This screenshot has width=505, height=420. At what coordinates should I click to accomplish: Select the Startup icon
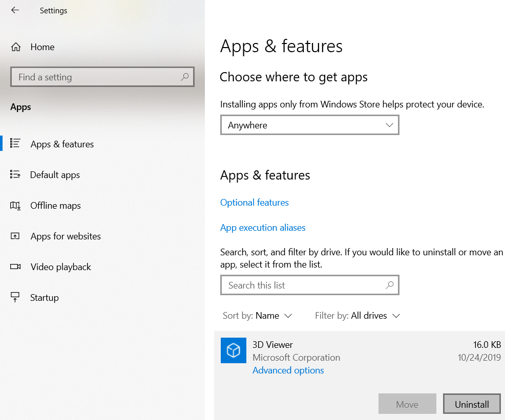[15, 297]
